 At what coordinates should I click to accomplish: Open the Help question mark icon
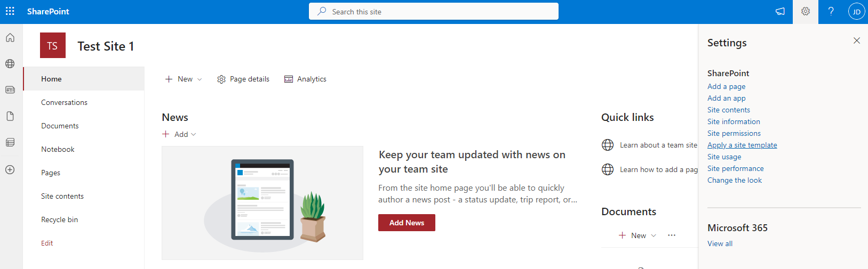point(831,11)
